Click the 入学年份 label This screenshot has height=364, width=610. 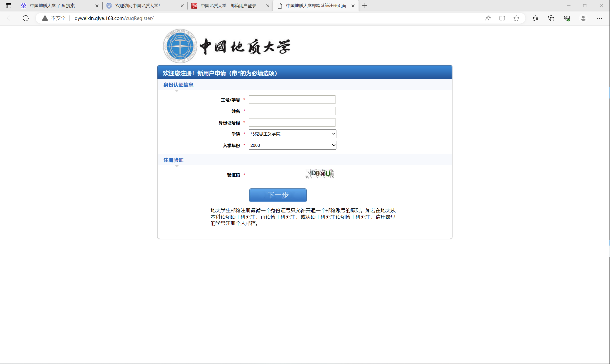click(x=231, y=145)
